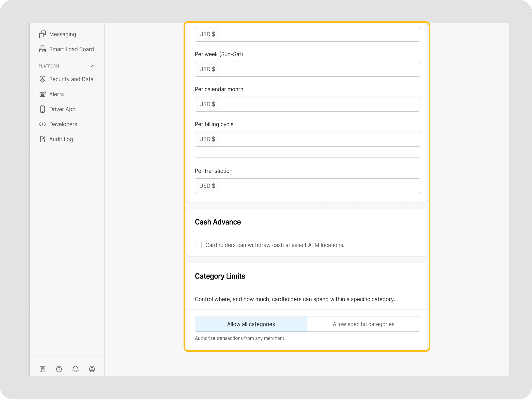
Task: Keep Allow all categories selected
Action: click(251, 324)
